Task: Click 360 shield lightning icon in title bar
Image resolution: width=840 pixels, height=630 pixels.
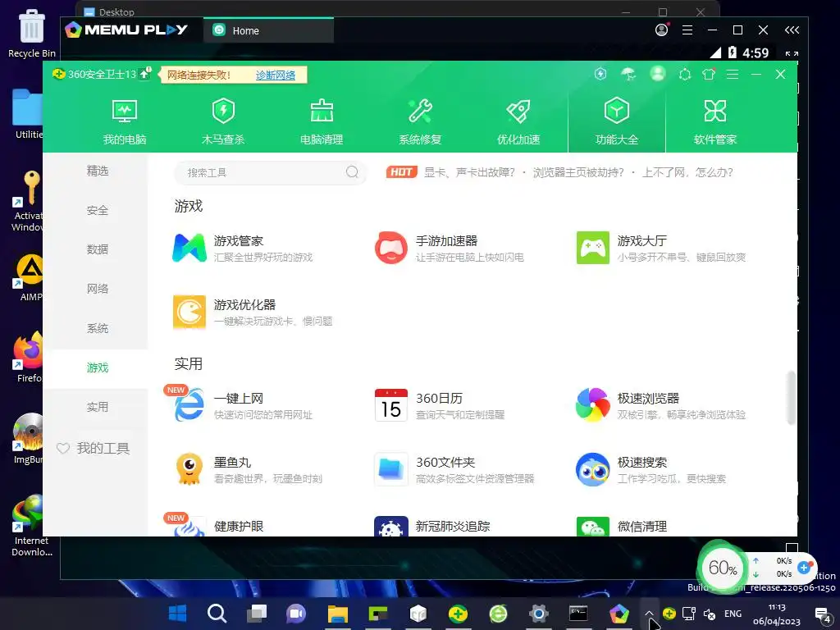Action: (600, 74)
